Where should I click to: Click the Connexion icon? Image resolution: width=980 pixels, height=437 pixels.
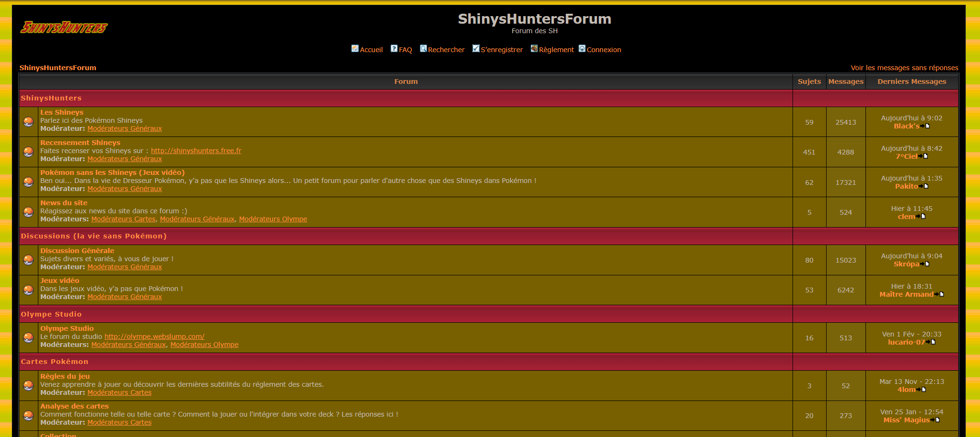(582, 48)
